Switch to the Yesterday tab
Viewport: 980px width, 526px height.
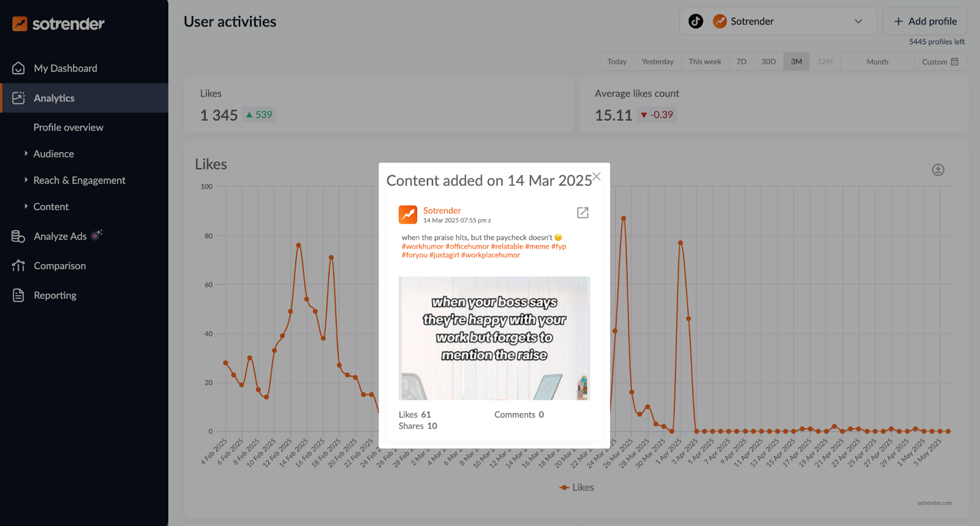[657, 62]
